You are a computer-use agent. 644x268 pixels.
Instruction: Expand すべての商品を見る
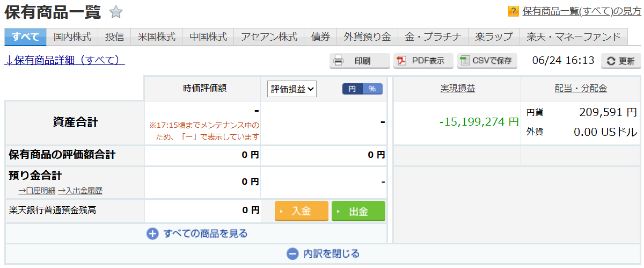click(197, 234)
